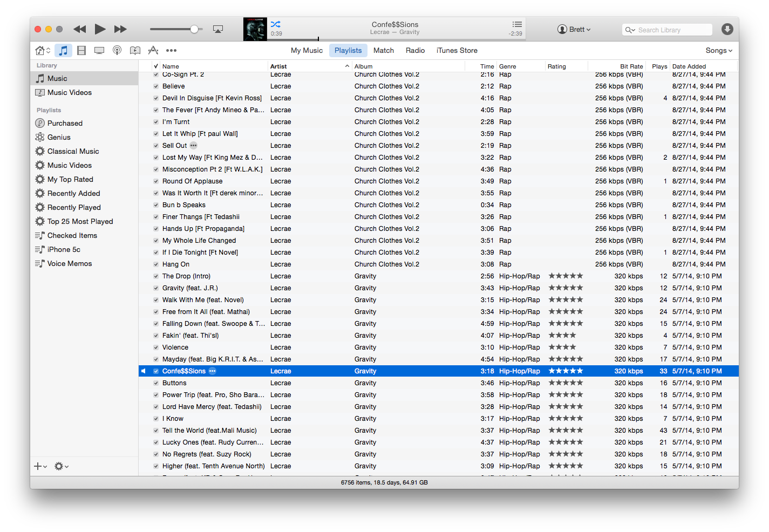Screen dimensions: 769x532
Task: Uncheck the Hang On song checkbox
Action: pyautogui.click(x=156, y=264)
